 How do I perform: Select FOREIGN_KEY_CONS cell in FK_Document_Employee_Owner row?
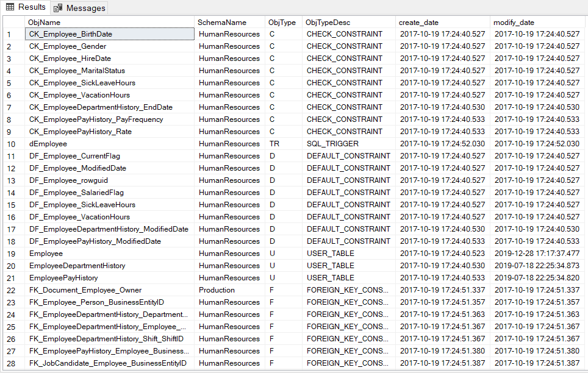tap(349, 290)
